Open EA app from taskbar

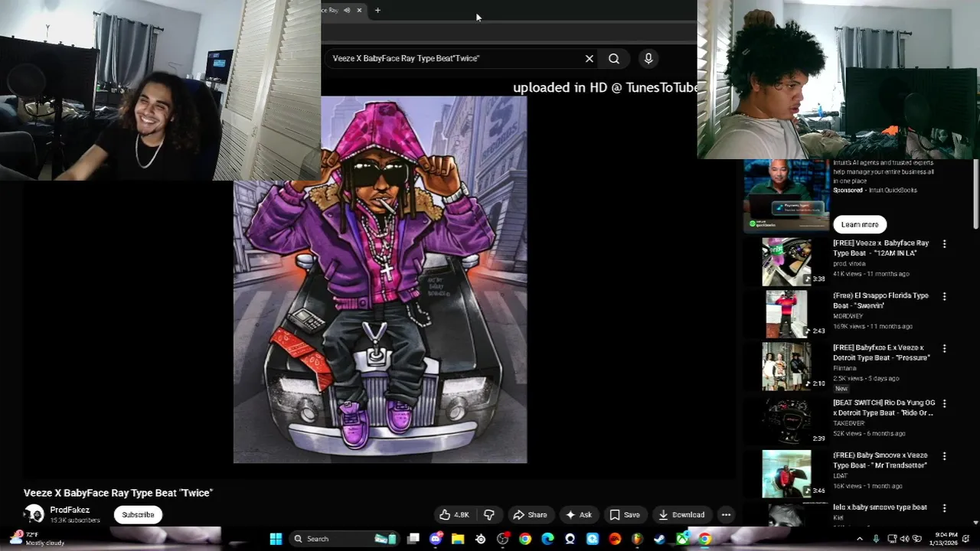[615, 539]
